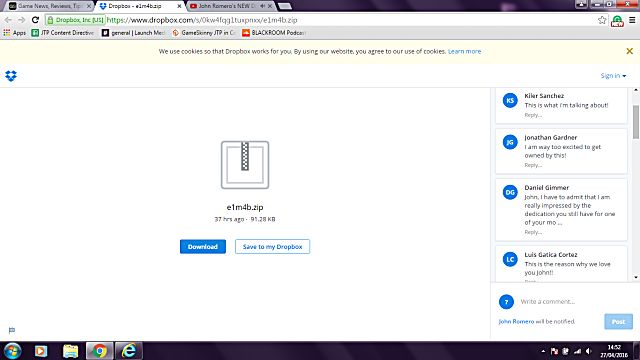Click the comments scrollbar thumb
640x360 pixels.
tap(636, 122)
